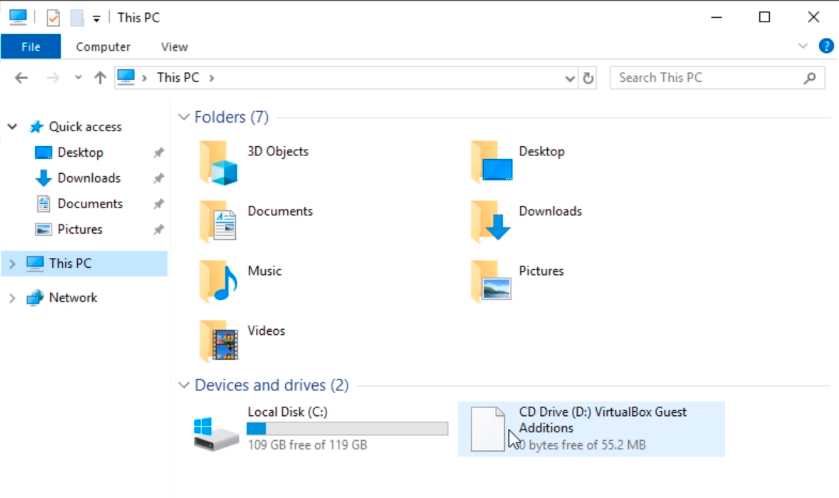This screenshot has height=498, width=839.
Task: Click the Properties quick access toolbar icon
Action: point(53,18)
